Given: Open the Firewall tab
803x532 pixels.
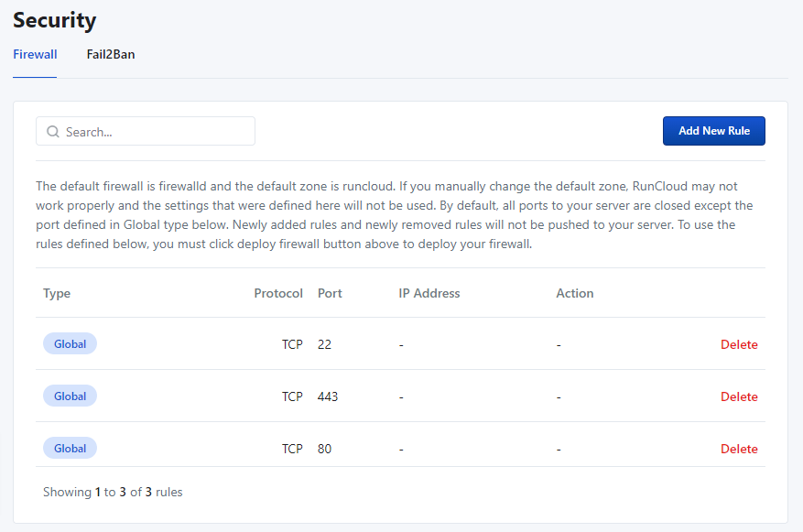Looking at the screenshot, I should [x=35, y=54].
